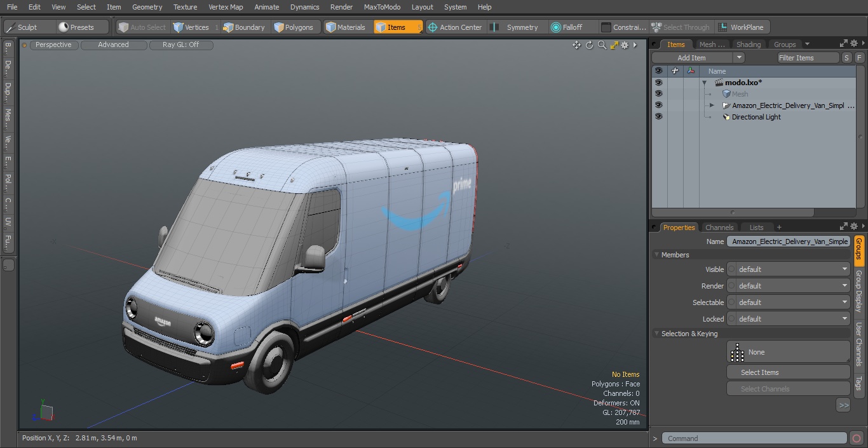
Task: Open the Add Item dropdown arrow
Action: tap(739, 58)
